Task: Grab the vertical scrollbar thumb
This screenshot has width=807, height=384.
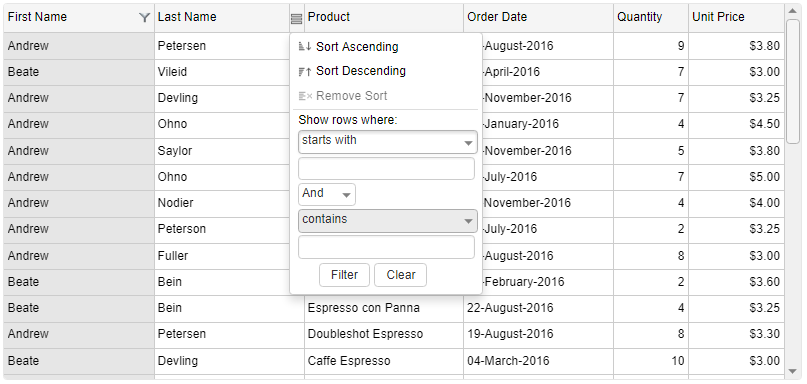Action: click(x=792, y=80)
